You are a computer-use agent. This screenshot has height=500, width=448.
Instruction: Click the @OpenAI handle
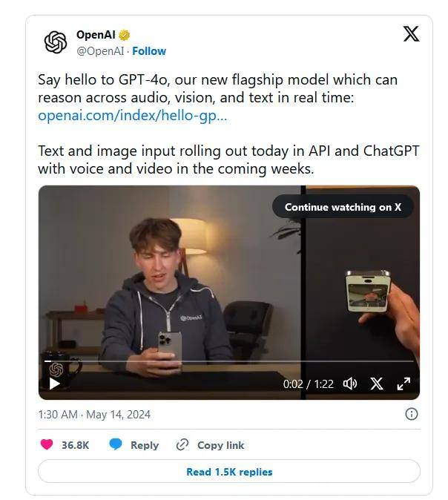(x=100, y=51)
